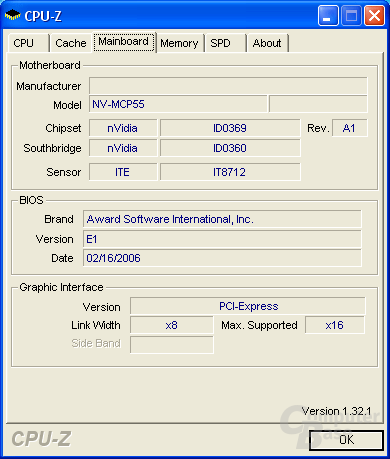The height and width of the screenshot is (459, 390).
Task: Click the x8 link width value
Action: click(171, 325)
